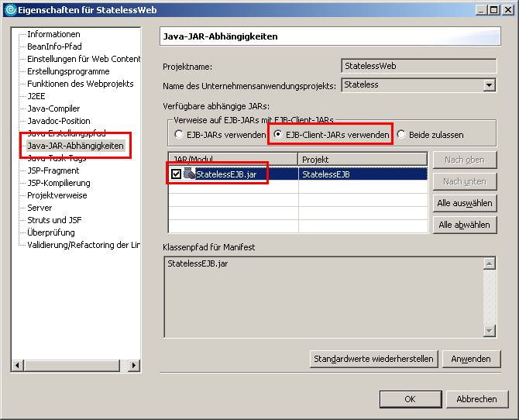Click the tree's left scroll arrow
The height and width of the screenshot is (420, 519).
(x=17, y=365)
